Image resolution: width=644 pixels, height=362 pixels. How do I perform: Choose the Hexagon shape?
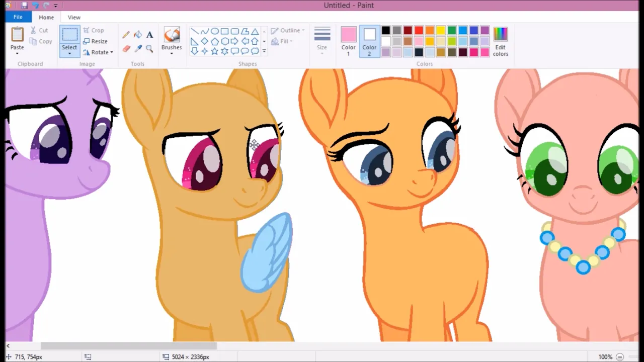[225, 41]
